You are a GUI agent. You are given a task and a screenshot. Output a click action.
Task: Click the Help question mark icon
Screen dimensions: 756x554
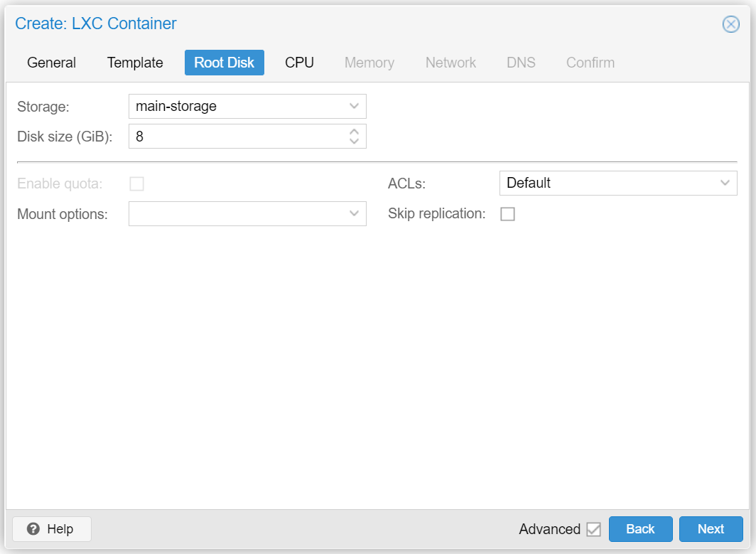[33, 528]
